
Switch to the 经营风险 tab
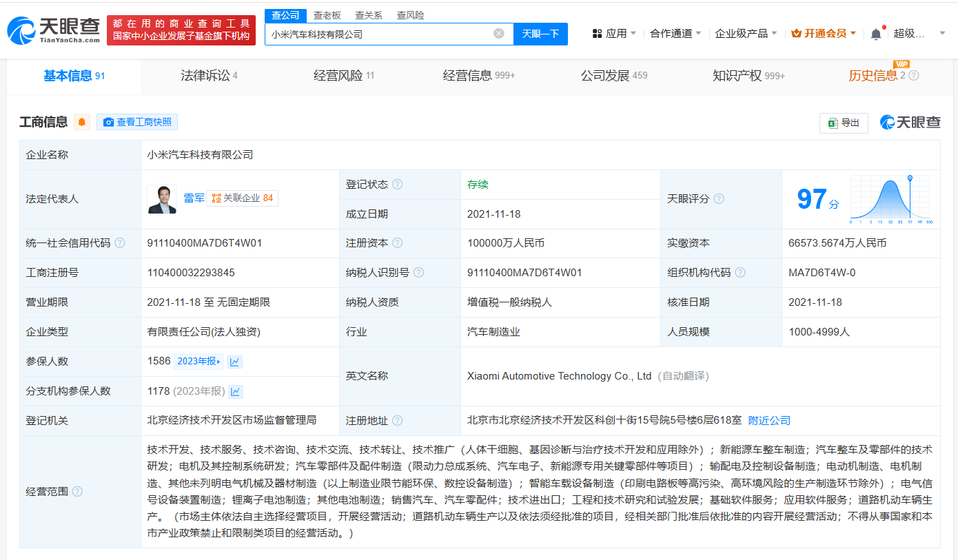[x=343, y=76]
